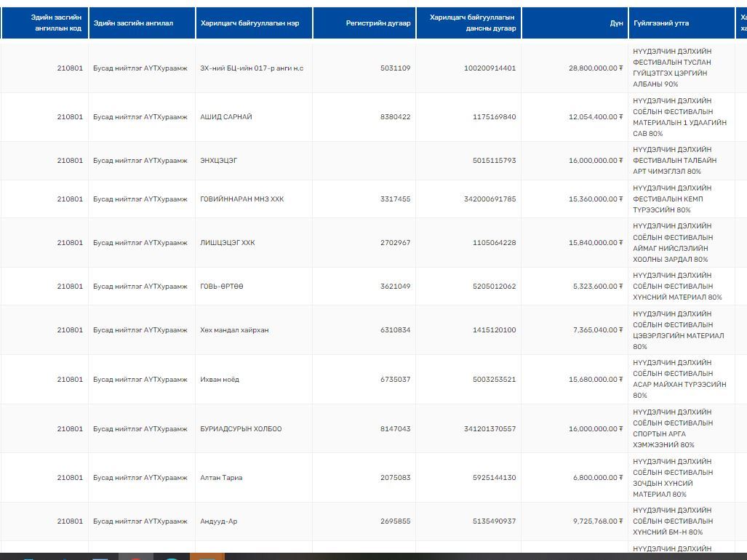This screenshot has width=747, height=560.
Task: Click 'Хөх мандал хайрхан' organization cell
Action: (x=234, y=330)
